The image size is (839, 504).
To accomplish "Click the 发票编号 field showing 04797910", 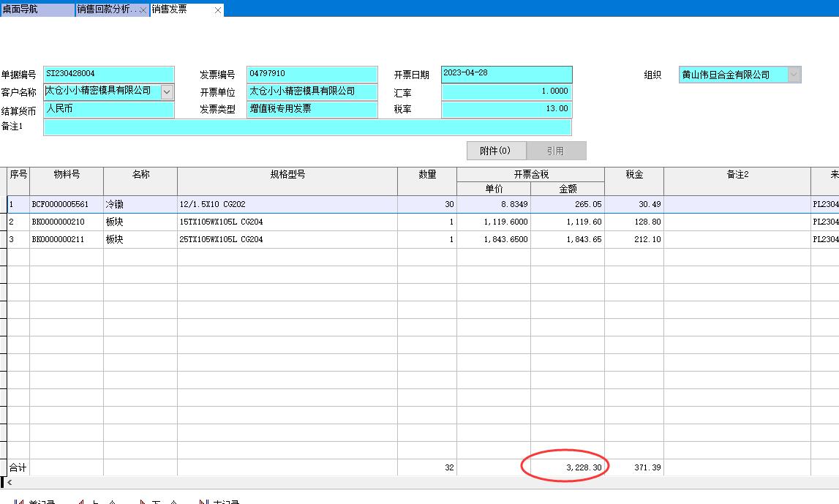I will click(312, 74).
